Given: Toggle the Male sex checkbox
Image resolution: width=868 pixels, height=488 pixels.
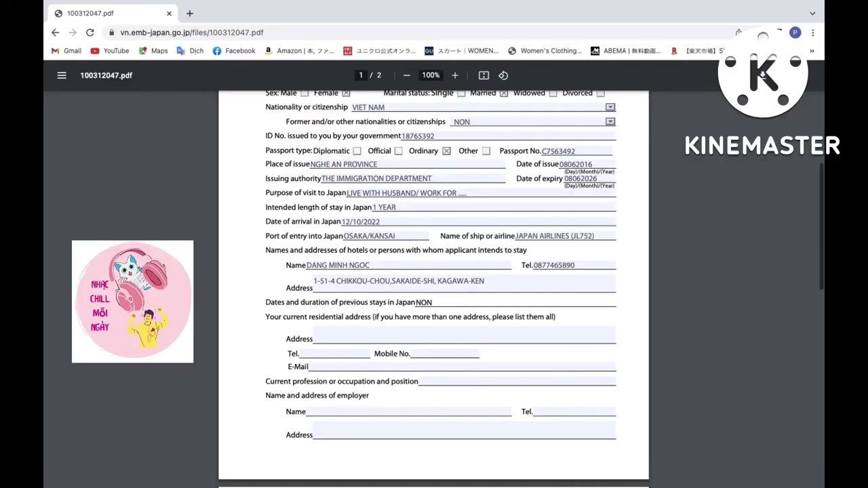Looking at the screenshot, I should coord(304,93).
